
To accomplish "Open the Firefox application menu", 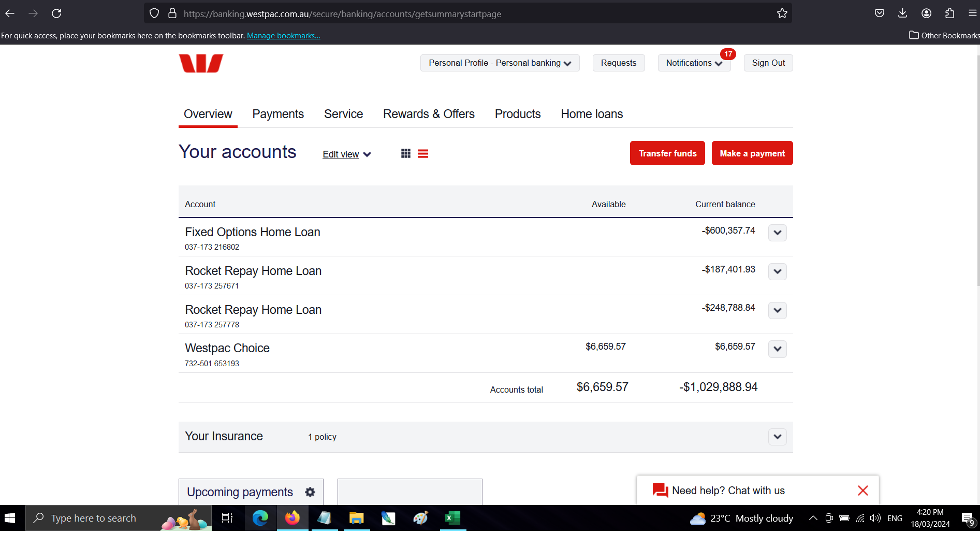I will coord(972,13).
